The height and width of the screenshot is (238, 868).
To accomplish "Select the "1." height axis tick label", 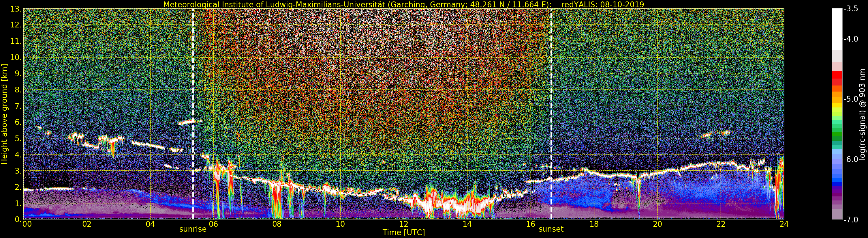I will pos(18,204).
